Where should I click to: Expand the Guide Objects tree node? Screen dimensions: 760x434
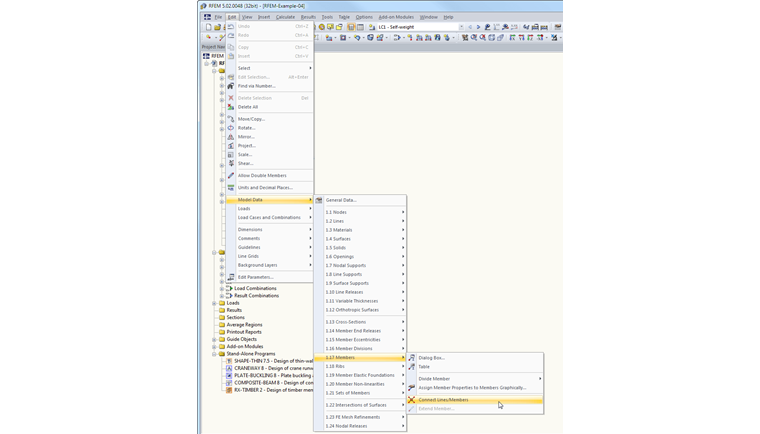coord(214,339)
